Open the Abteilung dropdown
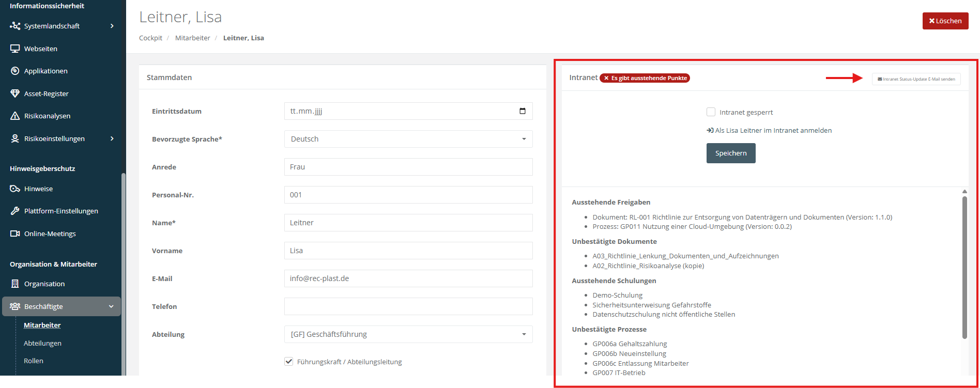The height and width of the screenshot is (388, 980). (x=408, y=334)
